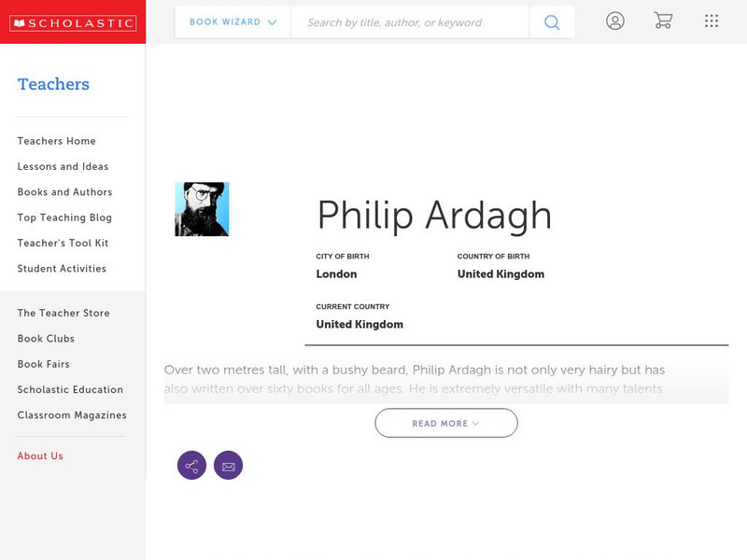
Task: Expand biography with Read More
Action: click(446, 423)
